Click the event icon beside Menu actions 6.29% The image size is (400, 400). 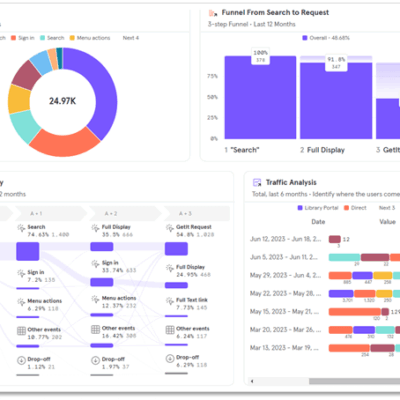pos(21,302)
